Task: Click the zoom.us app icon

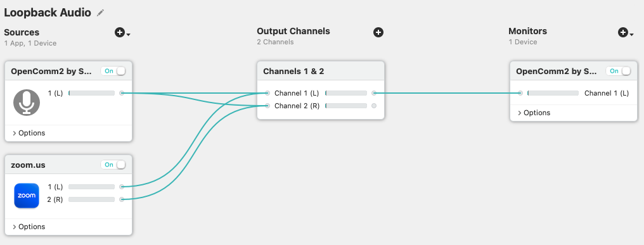Action: click(27, 196)
